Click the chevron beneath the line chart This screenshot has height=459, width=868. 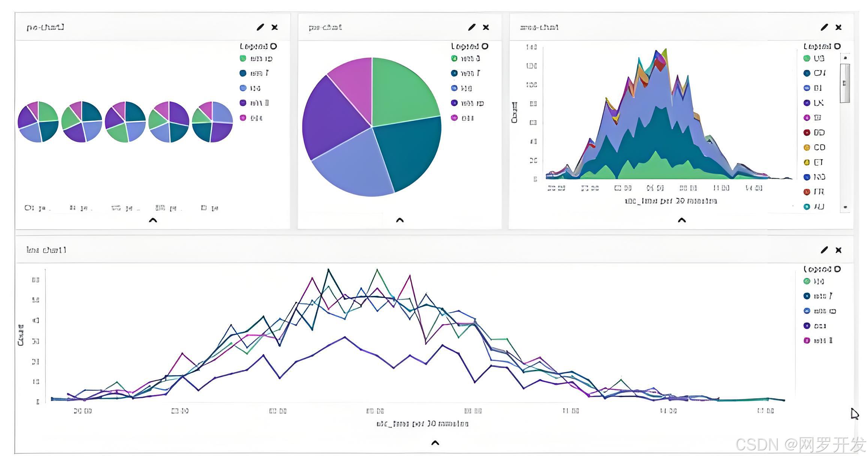(435, 443)
